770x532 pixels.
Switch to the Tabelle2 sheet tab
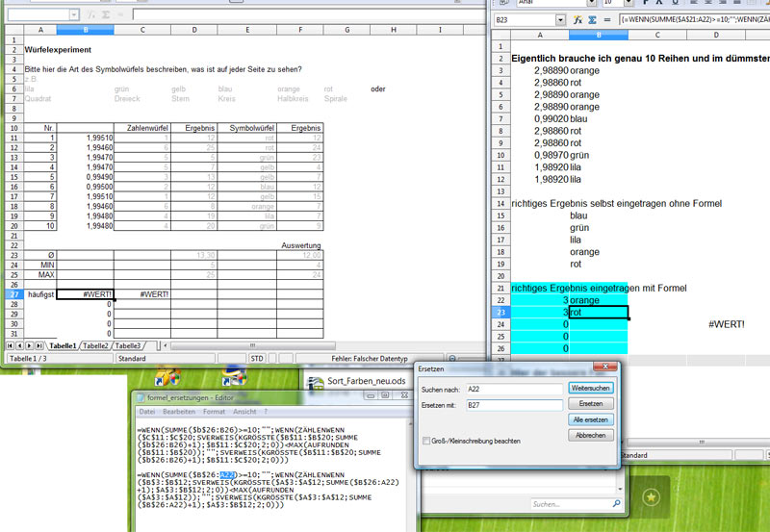95,345
